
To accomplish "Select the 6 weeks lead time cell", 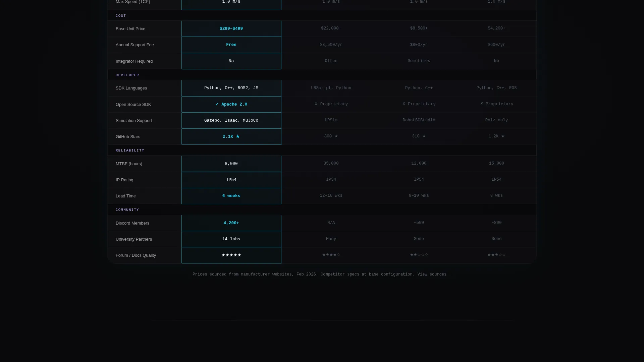I will (x=231, y=196).
